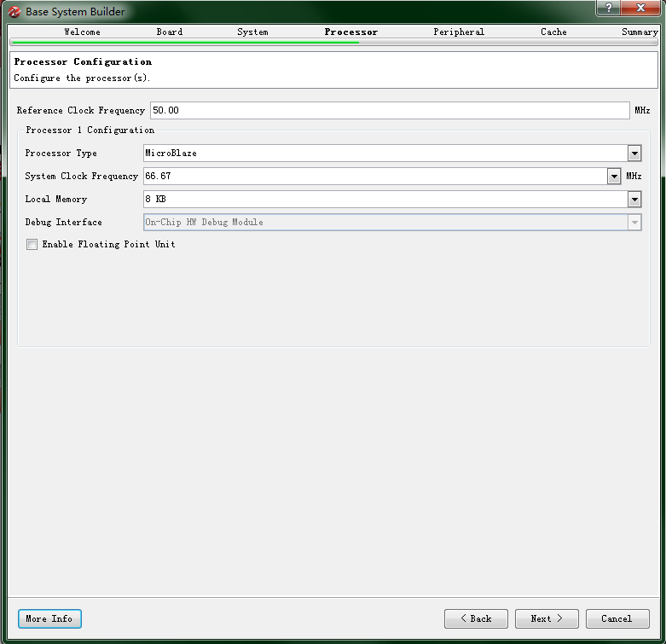This screenshot has width=666, height=644.
Task: Click the Processor Configuration heading text
Action: (83, 62)
